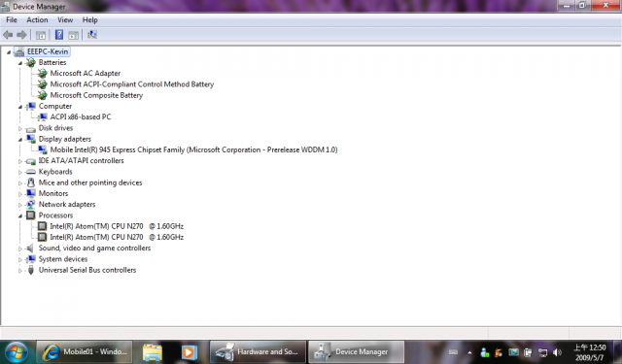The width and height of the screenshot is (622, 364).
Task: Open the View menu
Action: point(65,19)
